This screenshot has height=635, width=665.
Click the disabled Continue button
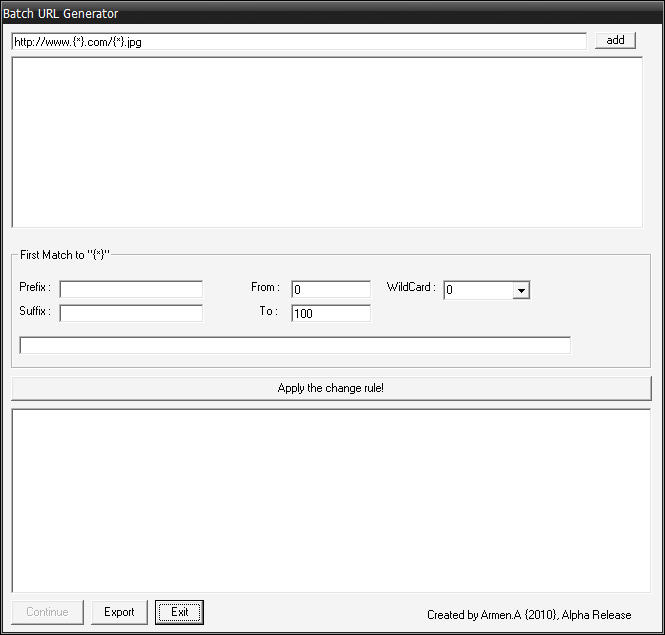pyautogui.click(x=48, y=612)
